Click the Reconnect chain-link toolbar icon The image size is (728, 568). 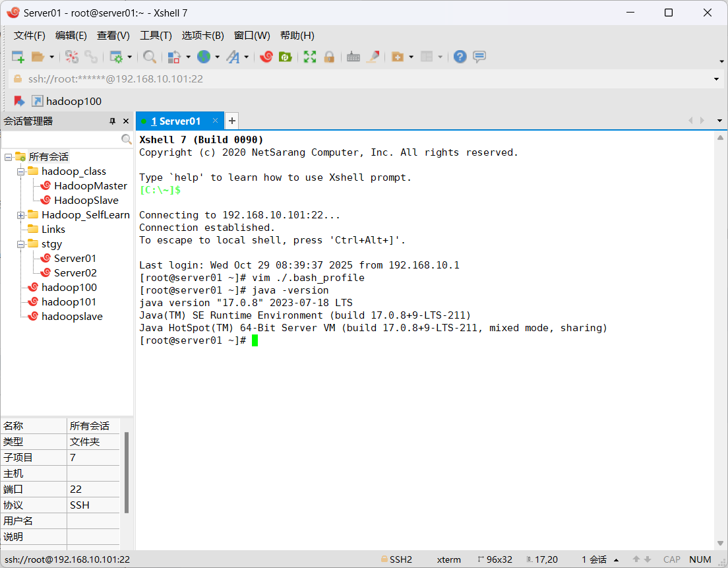pyautogui.click(x=91, y=57)
